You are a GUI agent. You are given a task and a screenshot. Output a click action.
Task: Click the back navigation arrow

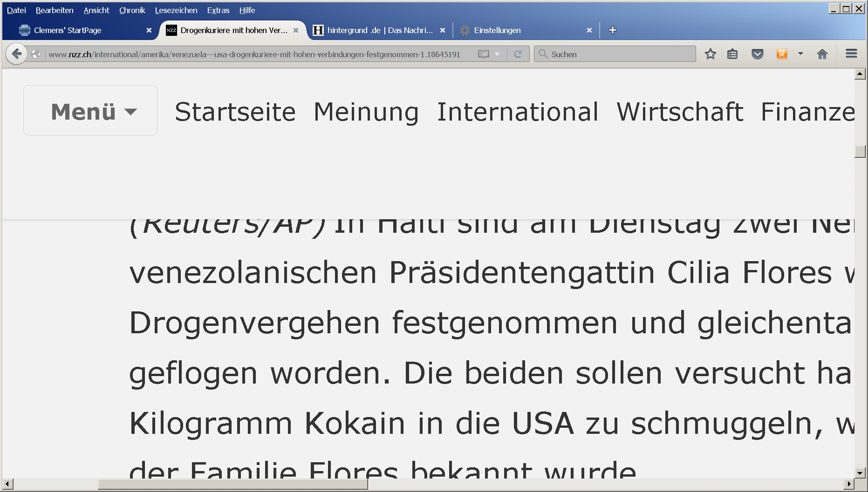pos(17,54)
